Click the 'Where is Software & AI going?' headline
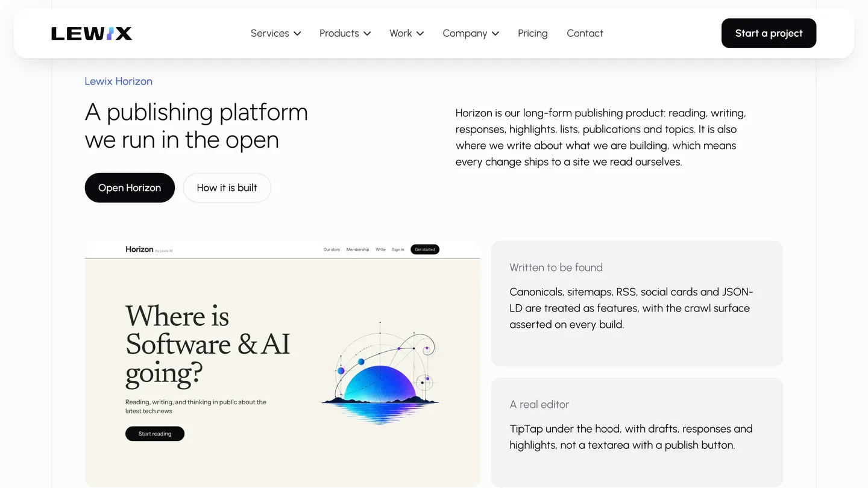The image size is (868, 488). 208,345
